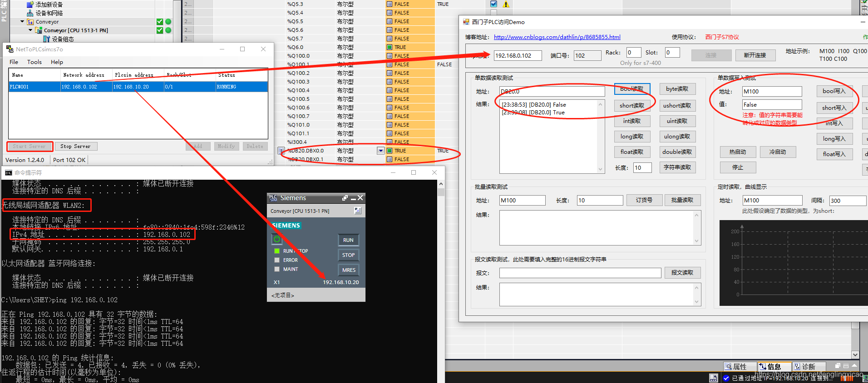The height and width of the screenshot is (383, 868).
Task: Click the 添加新设备 add device icon
Action: coord(30,5)
